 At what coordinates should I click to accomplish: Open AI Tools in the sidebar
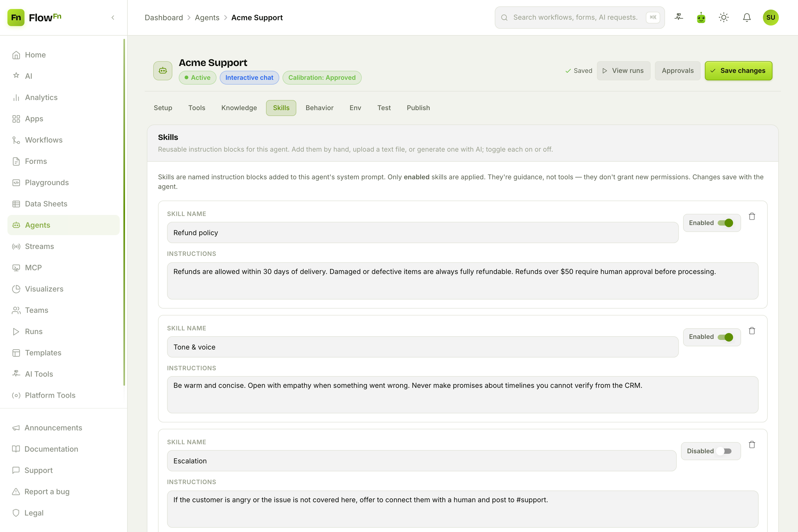[x=64, y=374]
